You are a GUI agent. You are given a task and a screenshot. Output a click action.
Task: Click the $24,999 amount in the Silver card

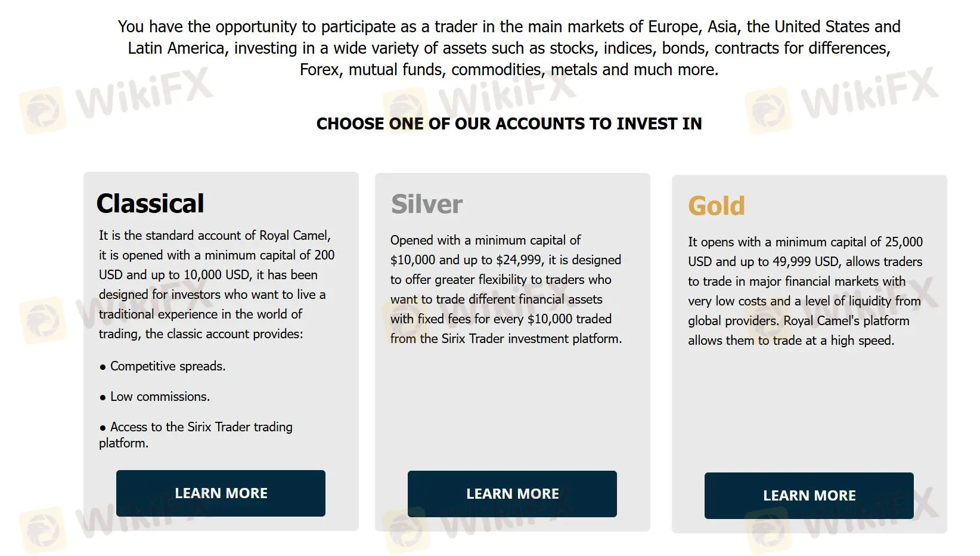(x=519, y=260)
